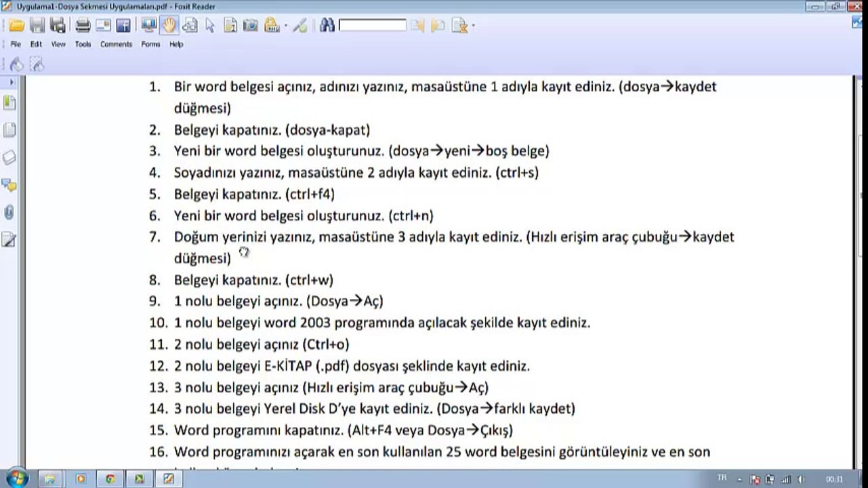Click the text 'Belgeyi kapatınız. (ctrl+w)'
This screenshot has height=488, width=868.
coord(253,279)
